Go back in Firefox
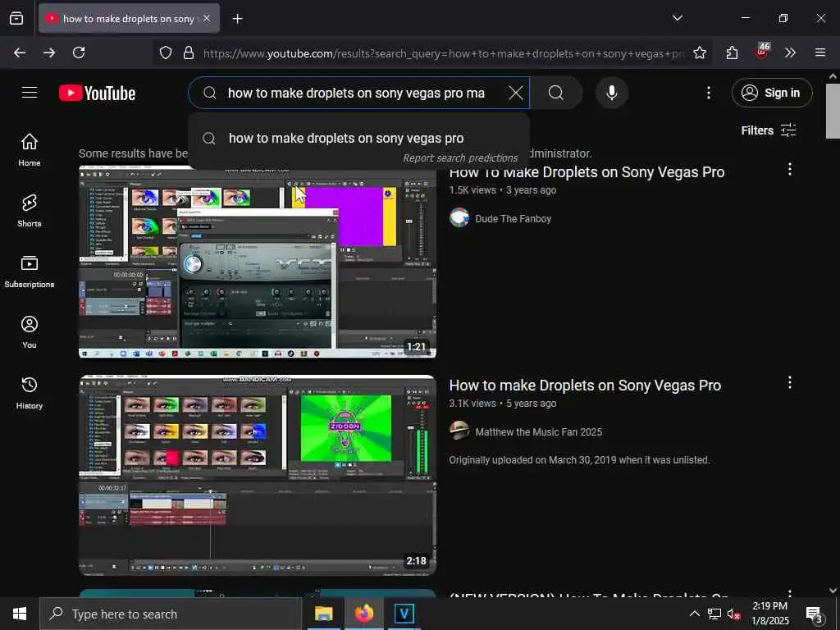The image size is (840, 630). pyautogui.click(x=20, y=52)
